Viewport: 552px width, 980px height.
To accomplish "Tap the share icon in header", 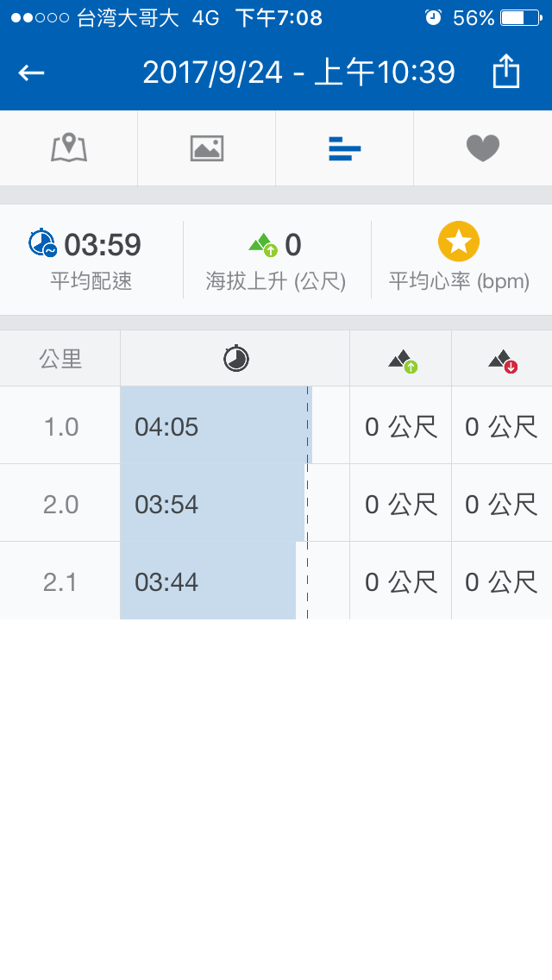I will pos(506,72).
